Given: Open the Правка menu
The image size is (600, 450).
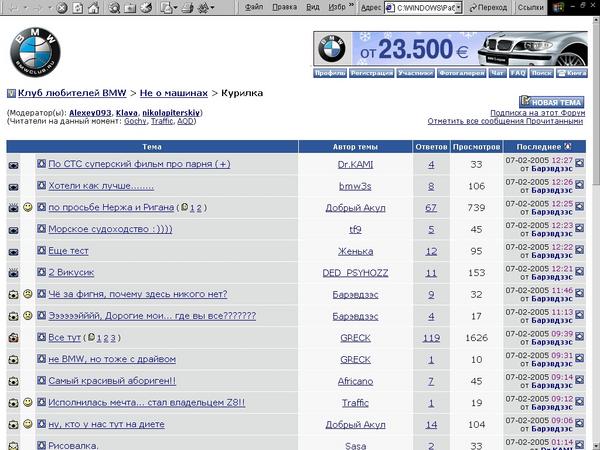Looking at the screenshot, I should (x=284, y=7).
